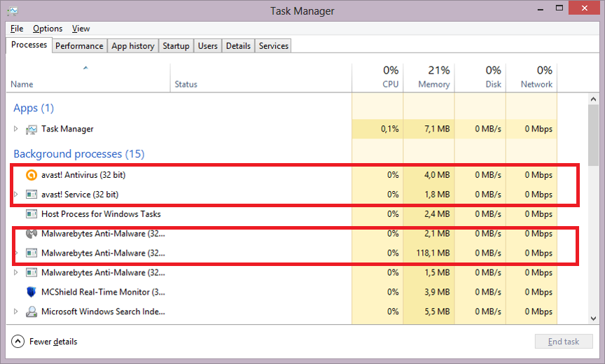Expand the Microsoft Windows Search Indexer entry
The image size is (605, 364).
coord(16,311)
